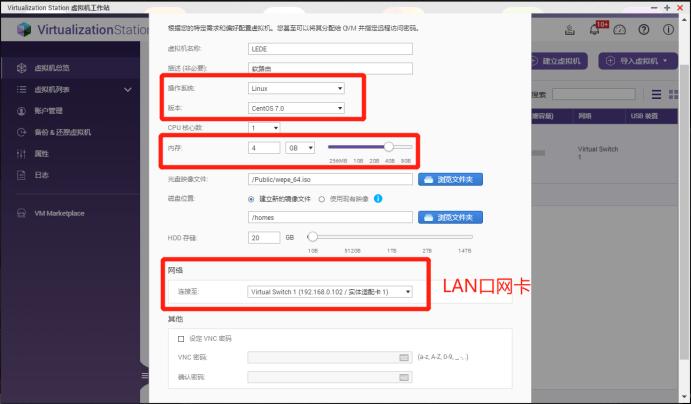
Task: Click the 导入虚拟机 import VM button
Action: [638, 61]
